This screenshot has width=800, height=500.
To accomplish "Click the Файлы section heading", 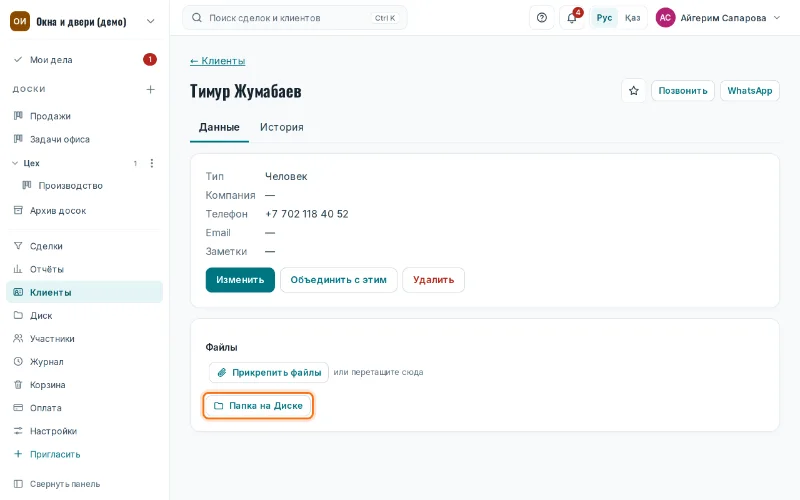I will (x=221, y=347).
